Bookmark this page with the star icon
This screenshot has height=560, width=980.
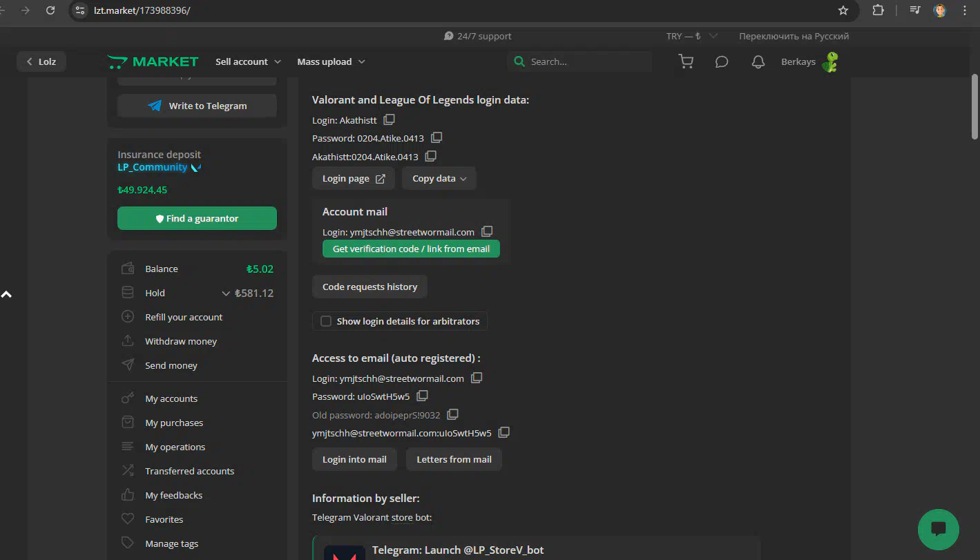pos(843,10)
